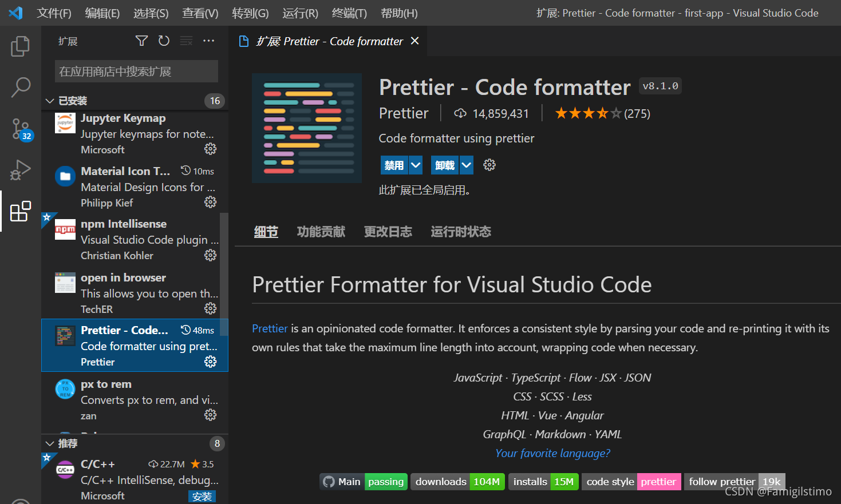This screenshot has width=841, height=504.
Task: Open the extensions more actions ellipsis icon
Action: pyautogui.click(x=208, y=41)
